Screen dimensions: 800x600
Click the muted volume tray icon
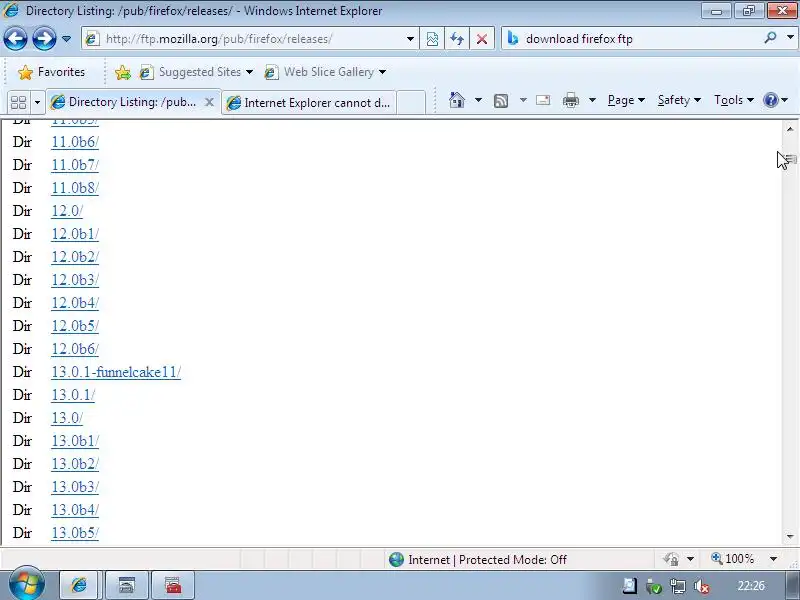coord(702,587)
